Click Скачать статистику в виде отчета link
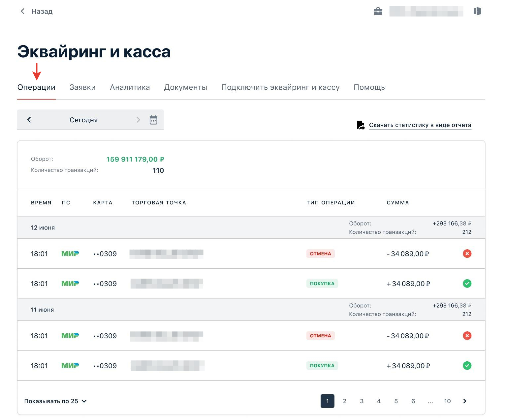This screenshot has height=420, width=505. point(421,125)
